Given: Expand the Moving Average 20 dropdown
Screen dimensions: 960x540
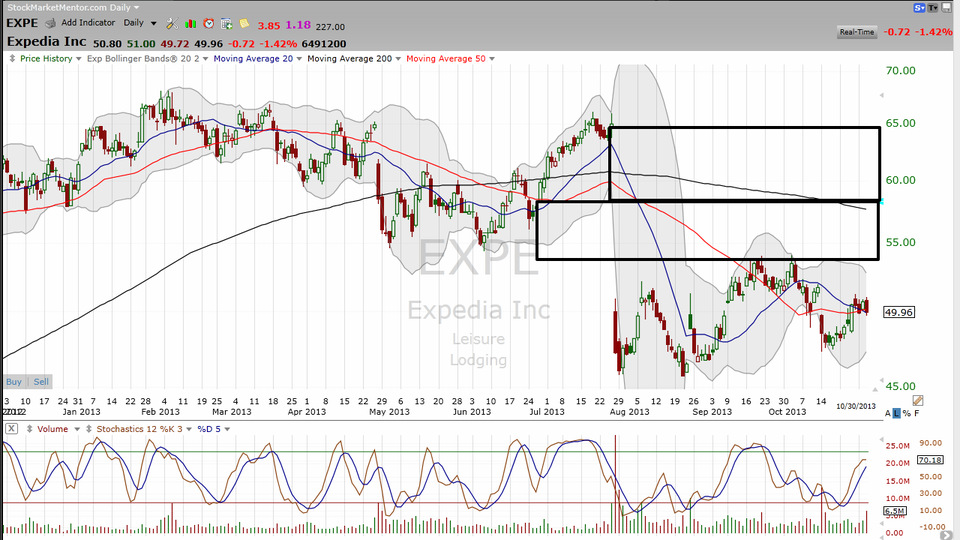Looking at the screenshot, I should pos(299,59).
